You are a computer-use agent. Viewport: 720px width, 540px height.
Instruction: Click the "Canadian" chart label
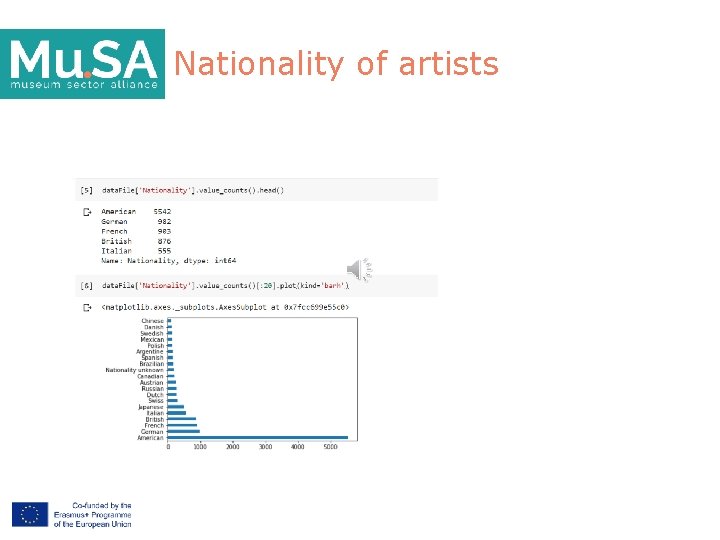(x=150, y=376)
